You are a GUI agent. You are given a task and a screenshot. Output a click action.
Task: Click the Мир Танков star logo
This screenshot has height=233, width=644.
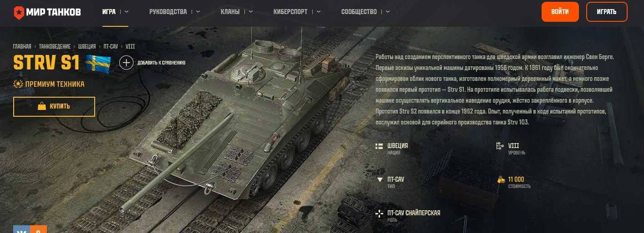[20, 12]
